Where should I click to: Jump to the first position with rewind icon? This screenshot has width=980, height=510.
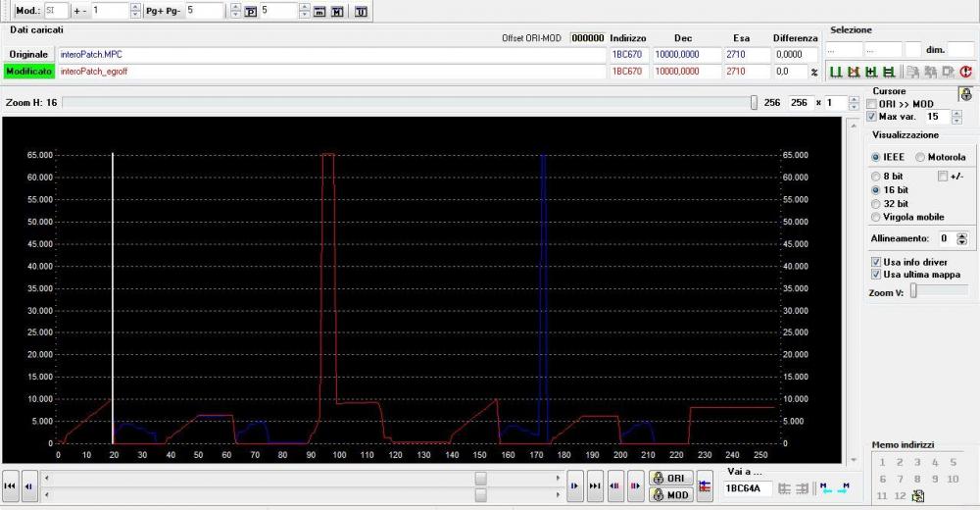coord(10,485)
